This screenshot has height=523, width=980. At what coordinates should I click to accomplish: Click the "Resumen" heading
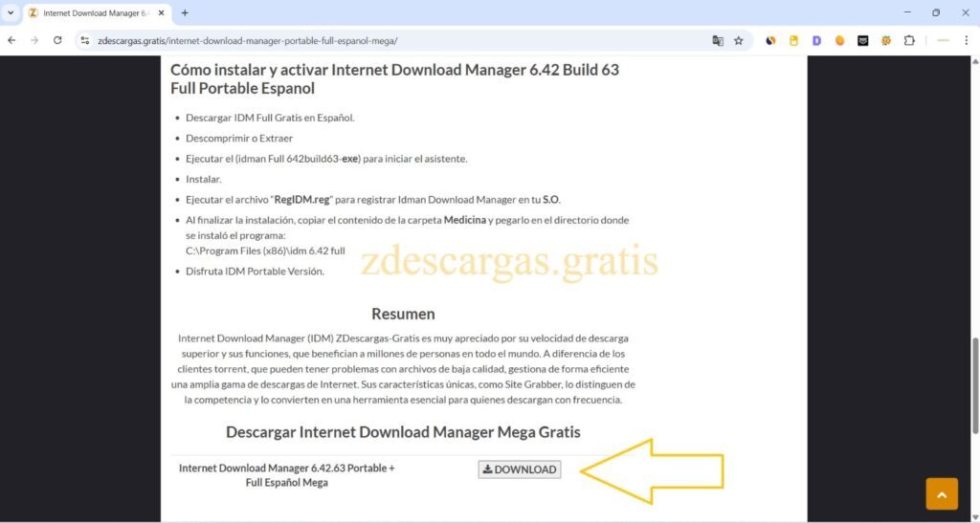pyautogui.click(x=403, y=314)
